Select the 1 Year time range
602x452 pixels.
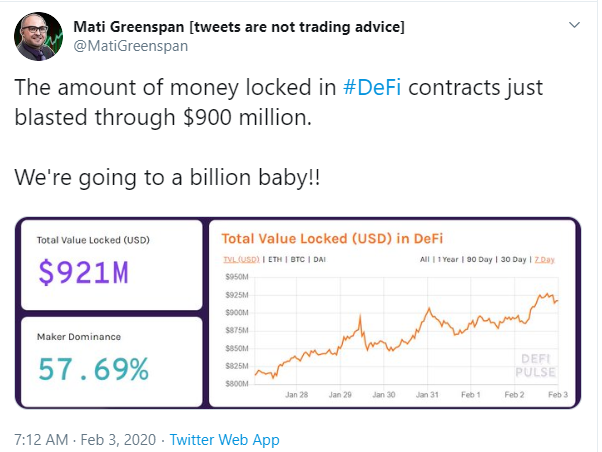[448, 260]
